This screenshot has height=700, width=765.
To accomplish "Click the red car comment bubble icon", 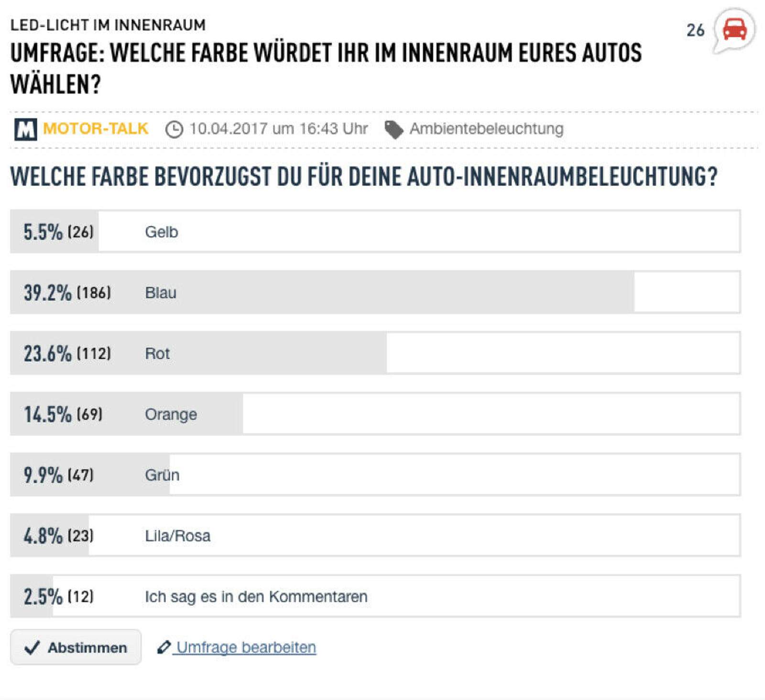I will coord(734,30).
